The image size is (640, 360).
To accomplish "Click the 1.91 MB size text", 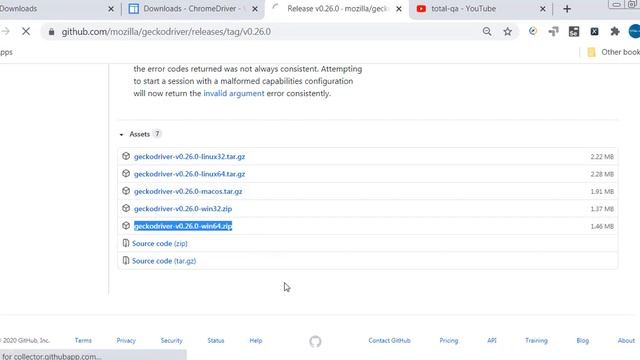I will [x=602, y=191].
